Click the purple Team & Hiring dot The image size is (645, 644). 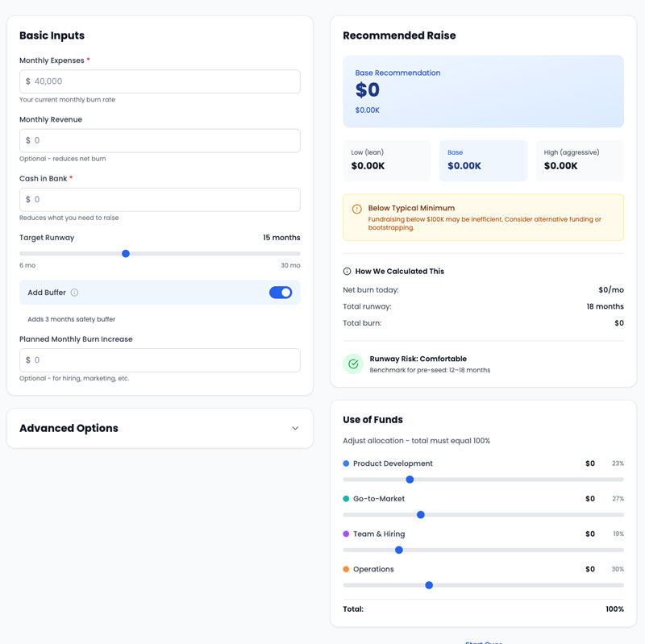tap(346, 534)
